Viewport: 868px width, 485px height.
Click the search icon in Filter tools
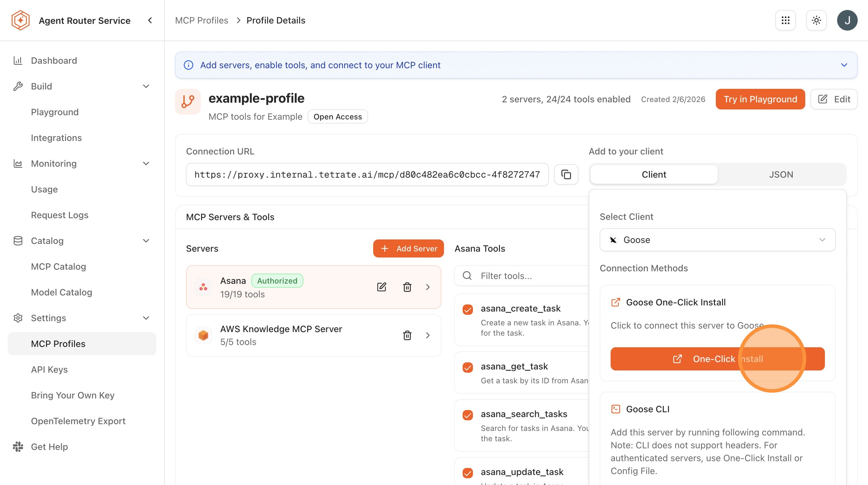[x=467, y=276]
